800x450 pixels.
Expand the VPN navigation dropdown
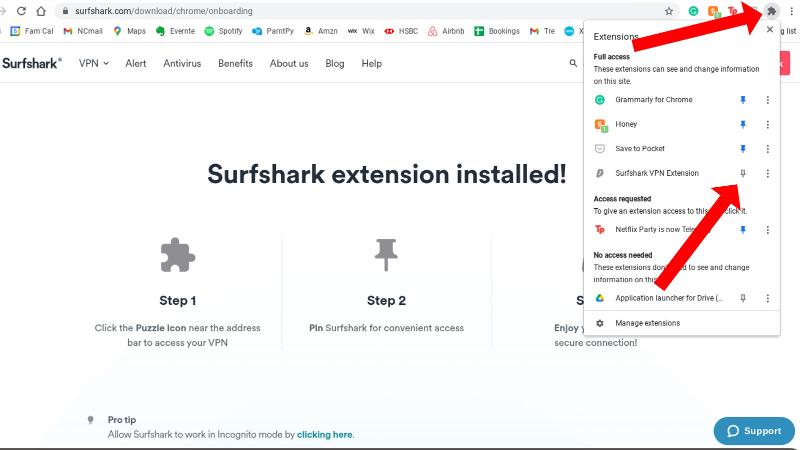(x=94, y=63)
